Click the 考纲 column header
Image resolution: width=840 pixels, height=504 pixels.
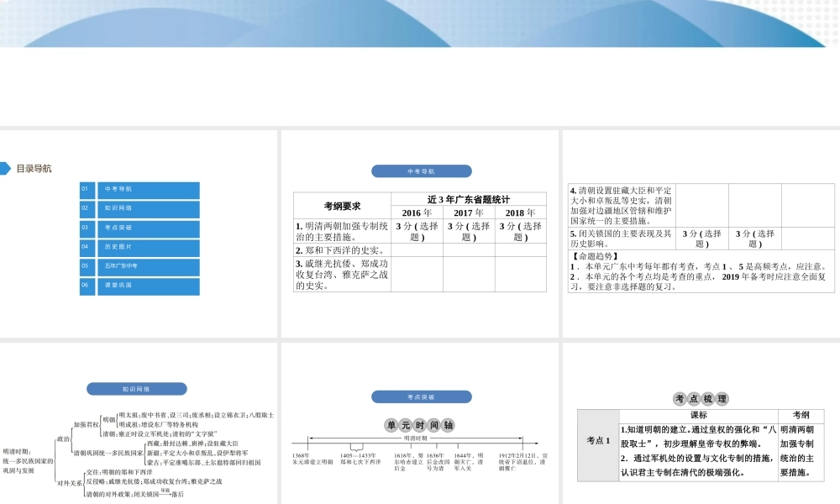pyautogui.click(x=801, y=415)
